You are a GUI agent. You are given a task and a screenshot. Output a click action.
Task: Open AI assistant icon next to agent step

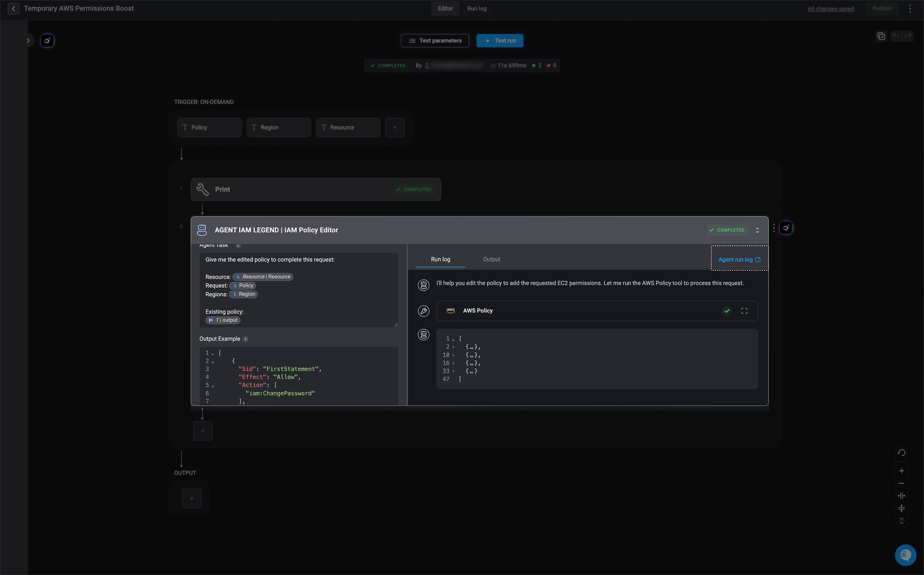click(x=786, y=228)
